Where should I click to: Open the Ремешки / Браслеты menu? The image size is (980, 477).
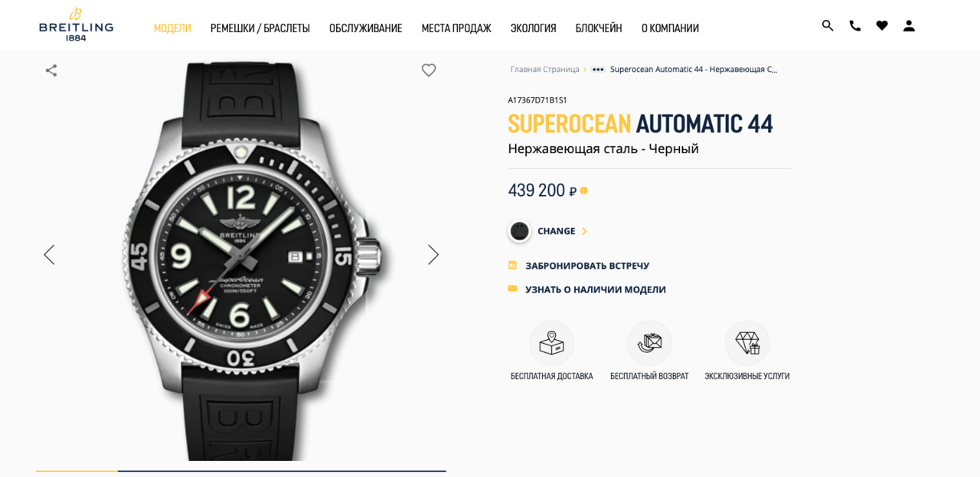pos(260,28)
